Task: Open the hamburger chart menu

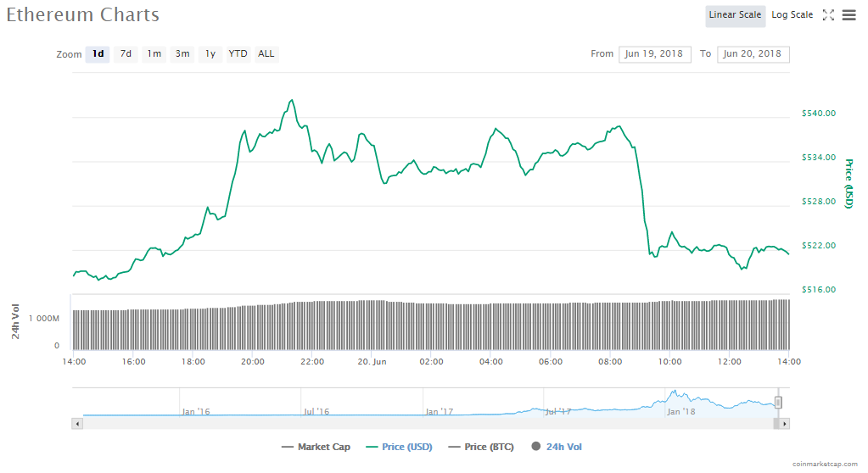Action: [848, 15]
